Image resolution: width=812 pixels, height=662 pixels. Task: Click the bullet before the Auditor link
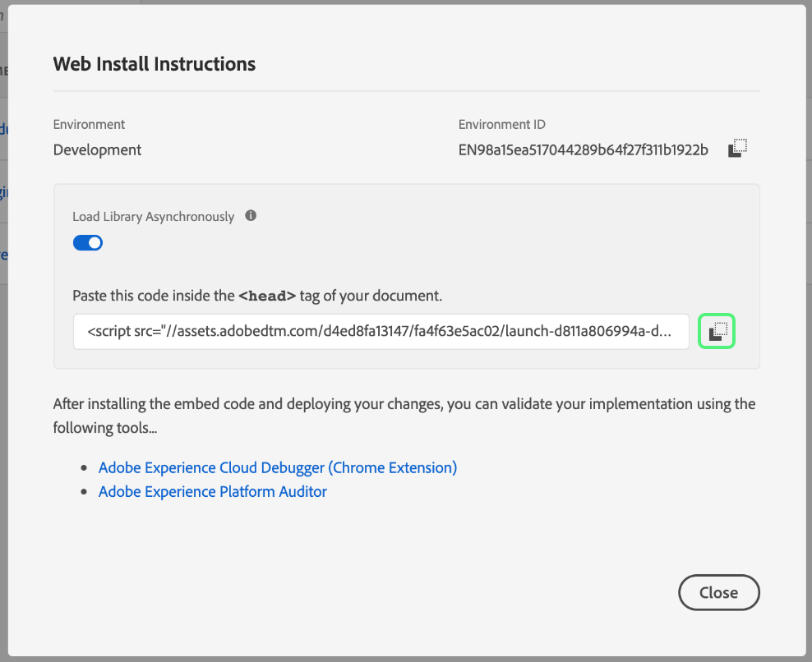point(84,493)
